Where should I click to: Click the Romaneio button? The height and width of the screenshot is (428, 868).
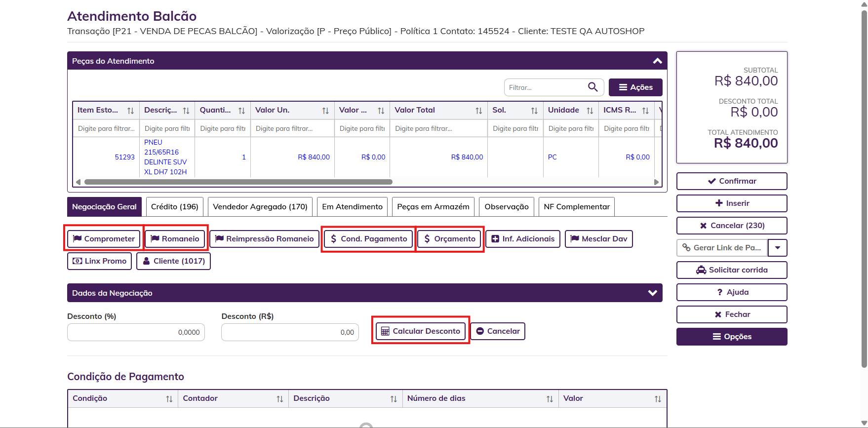pyautogui.click(x=175, y=239)
